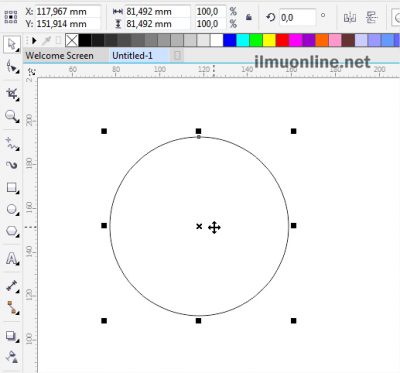400x373 pixels.
Task: Select the Drop Shadow tool
Action: tap(12, 335)
